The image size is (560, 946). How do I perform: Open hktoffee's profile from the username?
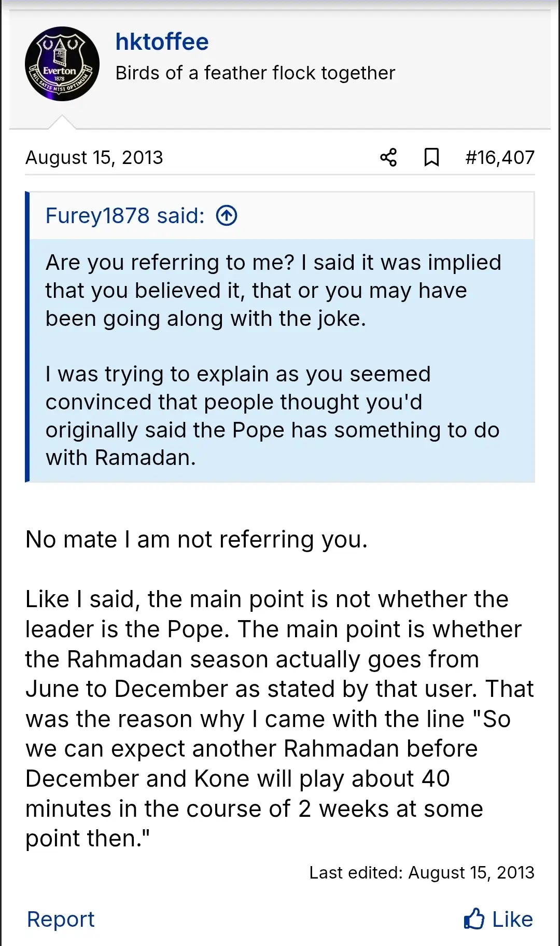pos(162,42)
